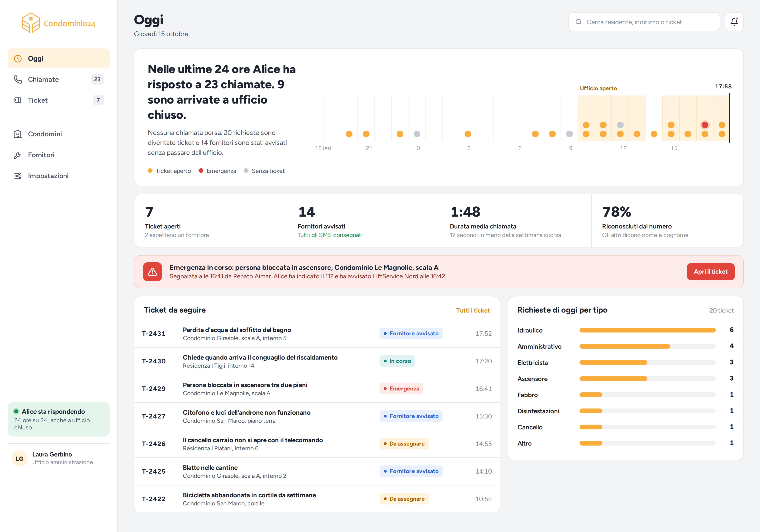Open the Condomini section

(x=59, y=134)
